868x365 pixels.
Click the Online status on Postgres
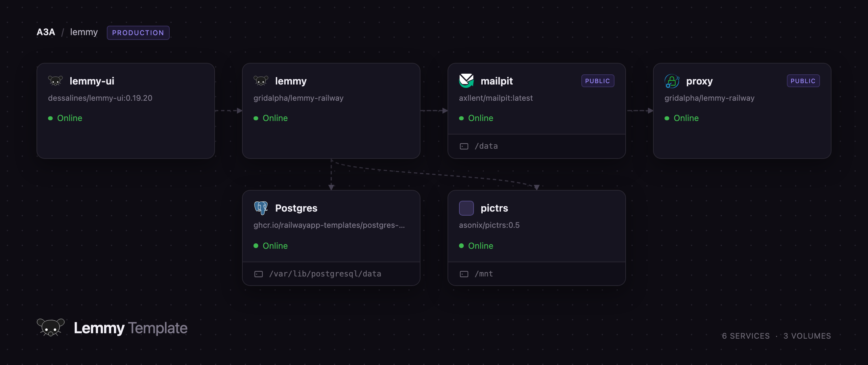pos(275,246)
